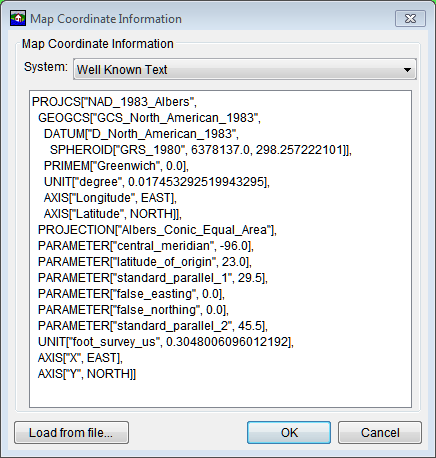Viewport: 436px width, 458px height.
Task: Confirm the dialog with OK
Action: click(289, 433)
